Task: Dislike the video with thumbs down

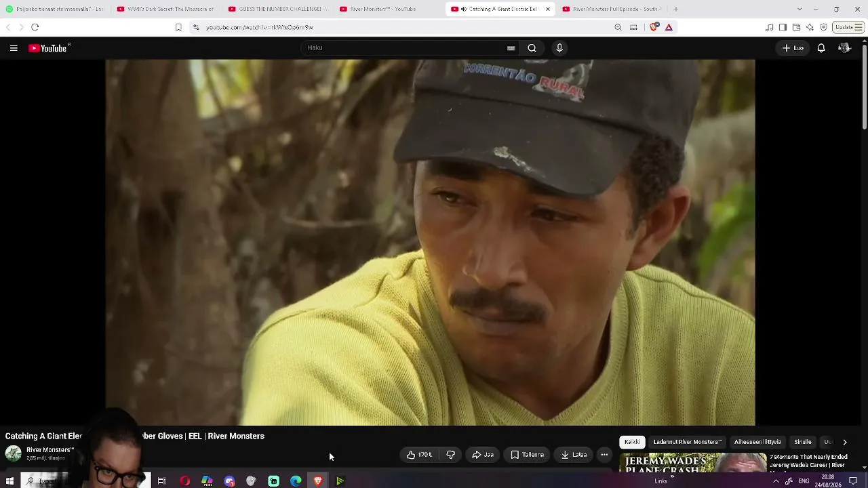Action: [x=451, y=455]
